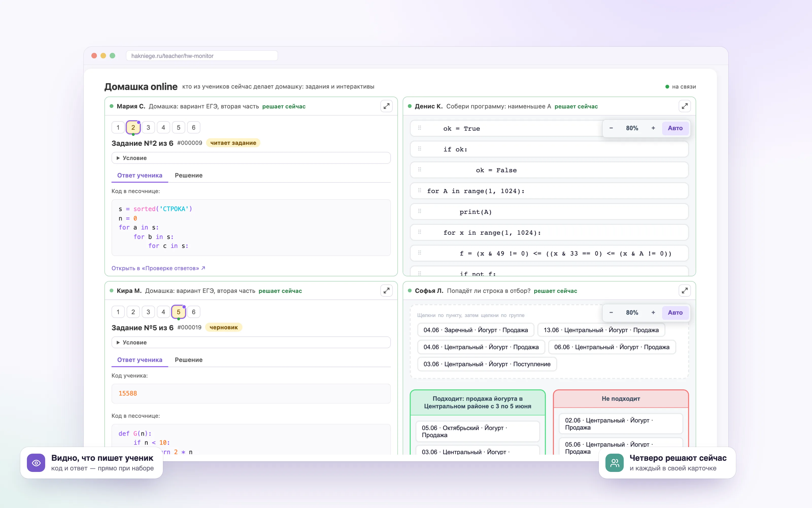Image resolution: width=812 pixels, height=508 pixels.
Task: Click the 'Подходит: продажа йогурта' group header
Action: [478, 403]
